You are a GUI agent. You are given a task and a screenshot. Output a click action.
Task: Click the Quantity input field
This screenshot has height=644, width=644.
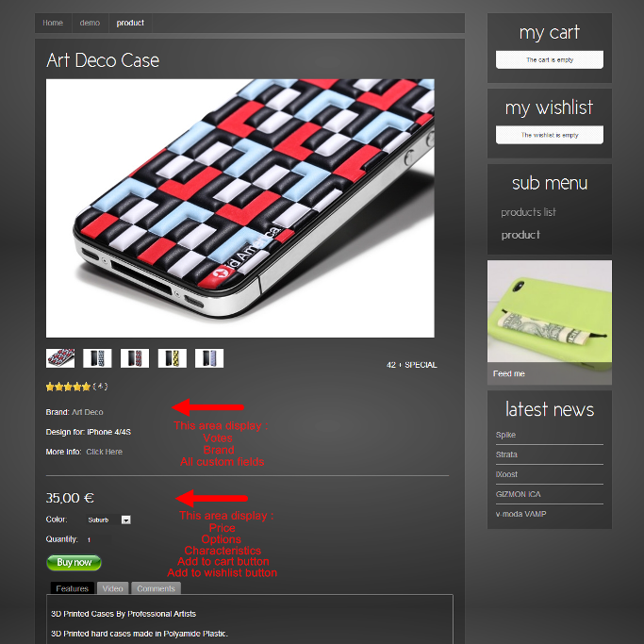click(x=98, y=539)
